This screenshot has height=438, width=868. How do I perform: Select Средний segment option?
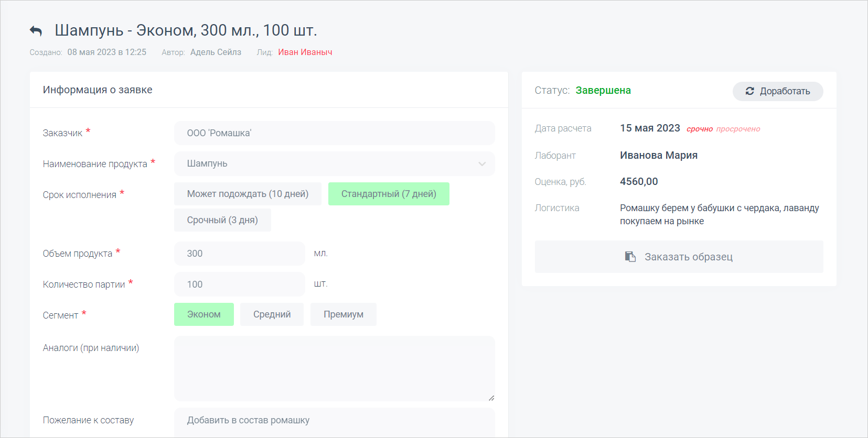click(272, 314)
